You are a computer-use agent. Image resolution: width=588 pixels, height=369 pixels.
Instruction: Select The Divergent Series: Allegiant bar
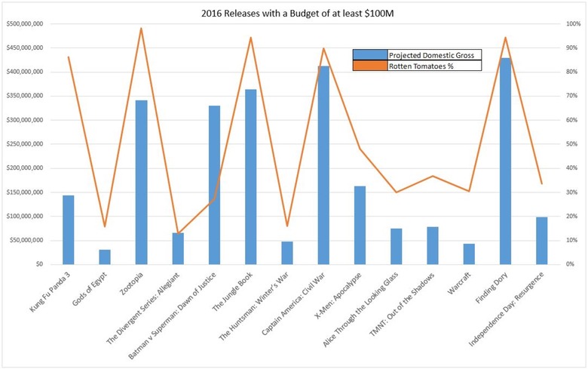point(178,248)
